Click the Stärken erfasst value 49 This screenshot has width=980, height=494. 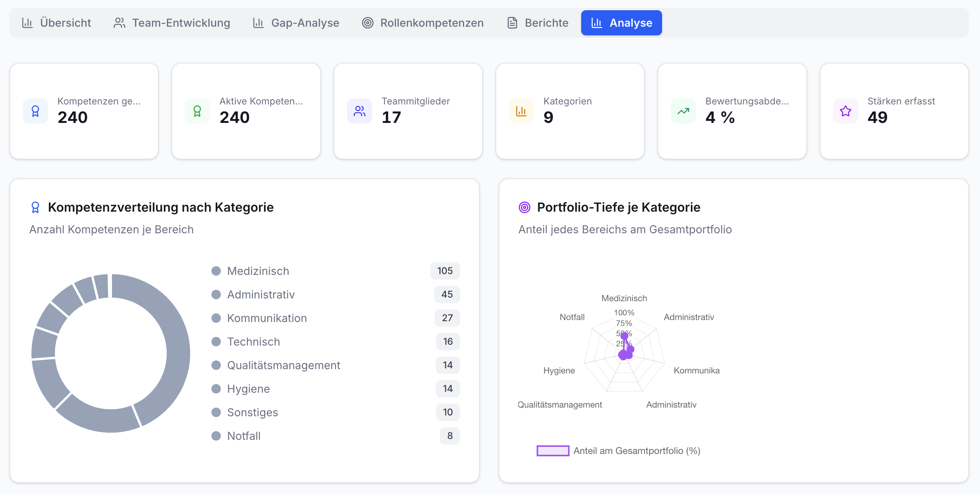click(877, 117)
